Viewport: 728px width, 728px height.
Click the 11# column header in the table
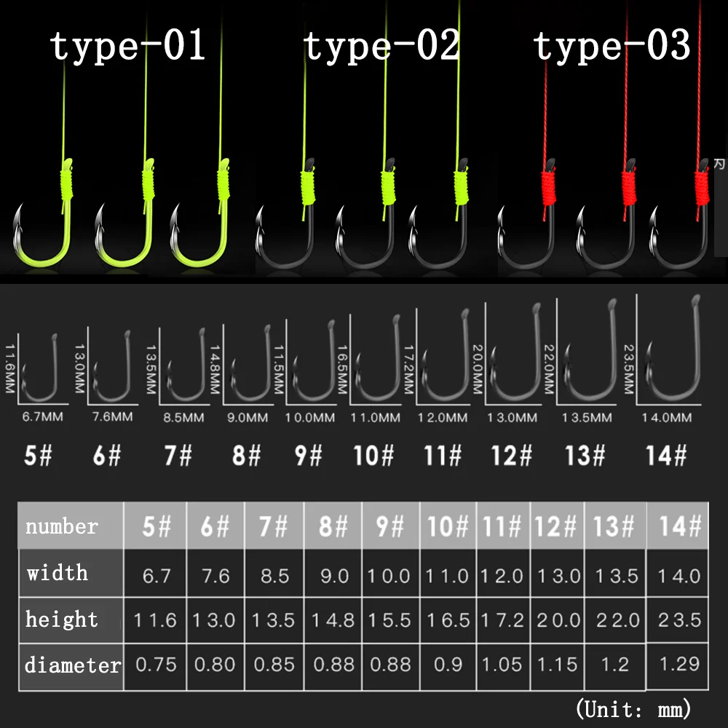click(503, 526)
